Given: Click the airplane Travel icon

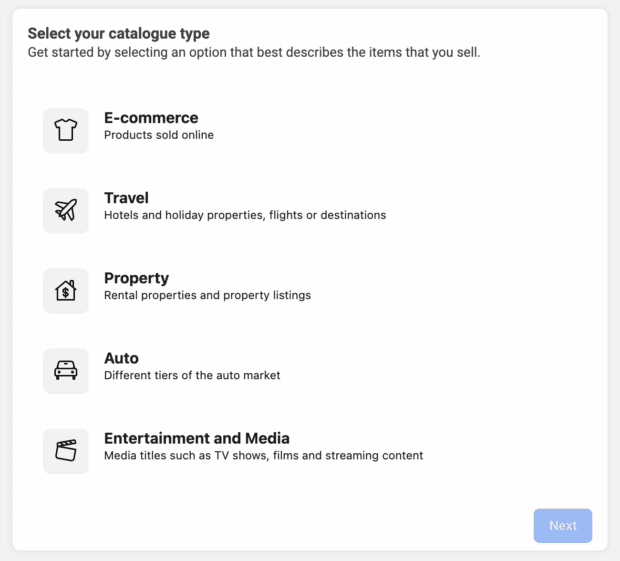Looking at the screenshot, I should (66, 211).
